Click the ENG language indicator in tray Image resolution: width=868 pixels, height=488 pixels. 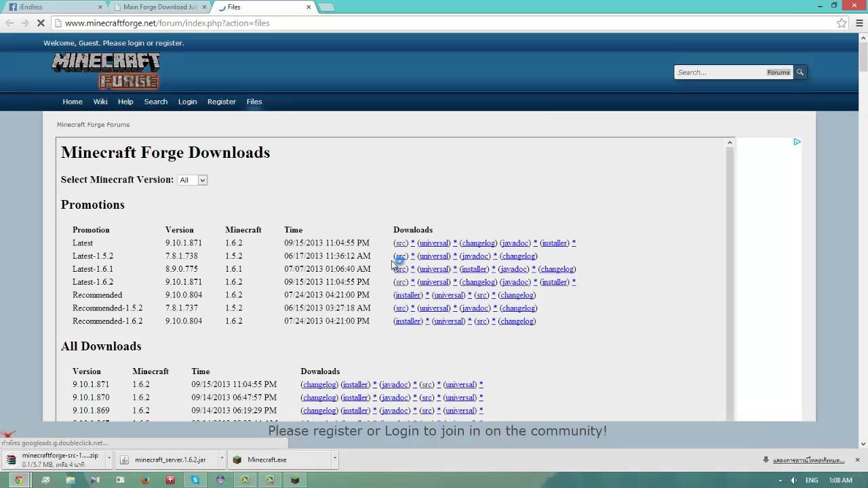[812, 480]
